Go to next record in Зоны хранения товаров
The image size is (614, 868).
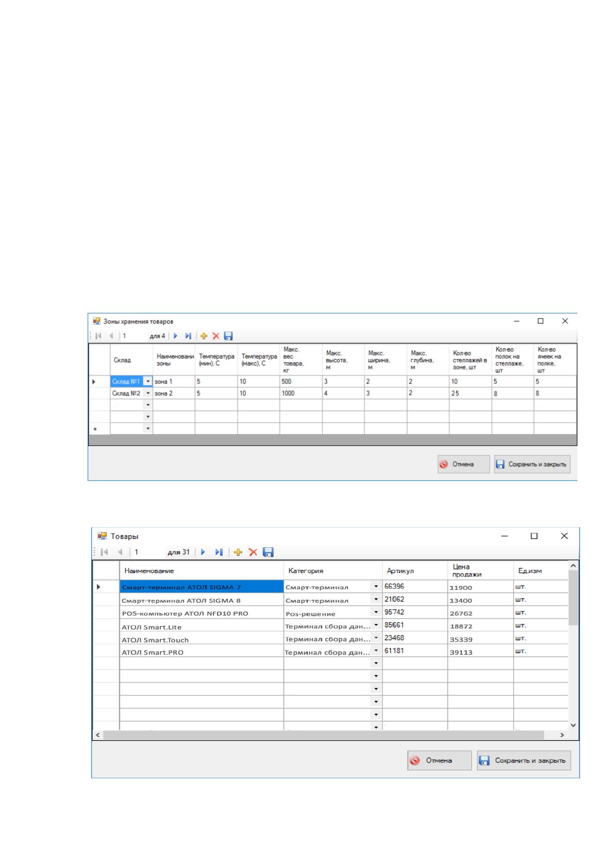tap(175, 336)
